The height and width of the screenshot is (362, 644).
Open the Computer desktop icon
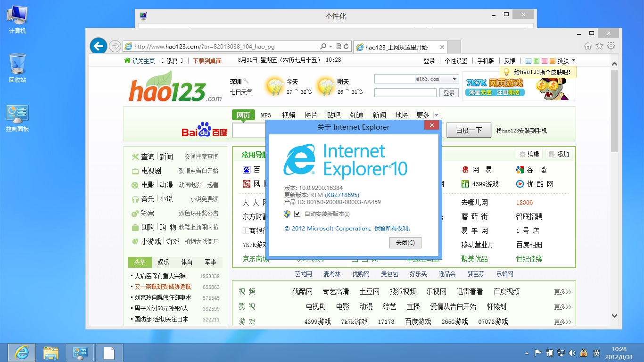(x=17, y=20)
